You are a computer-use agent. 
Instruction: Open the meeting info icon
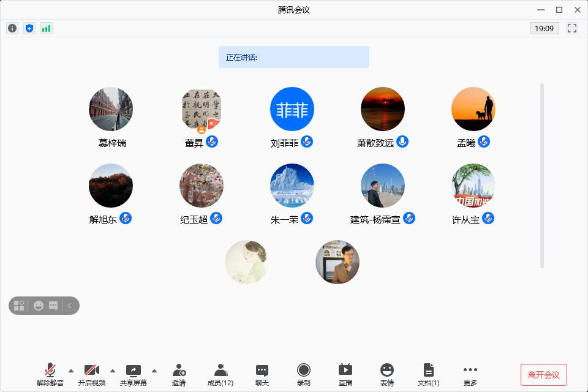click(x=12, y=28)
